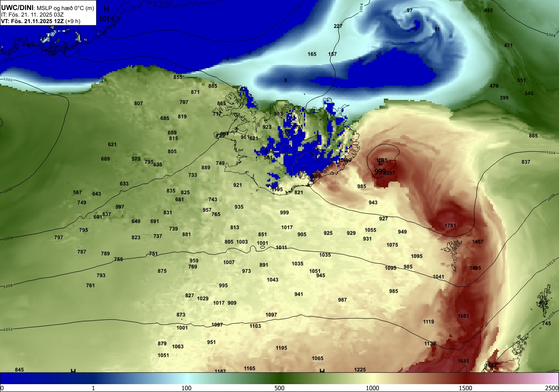Click the 573 height value
Screen dimensions: 559x392
click(x=136, y=159)
